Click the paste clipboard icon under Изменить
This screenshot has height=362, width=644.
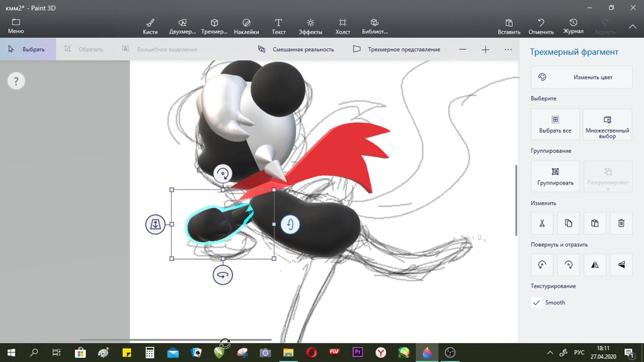(x=595, y=223)
